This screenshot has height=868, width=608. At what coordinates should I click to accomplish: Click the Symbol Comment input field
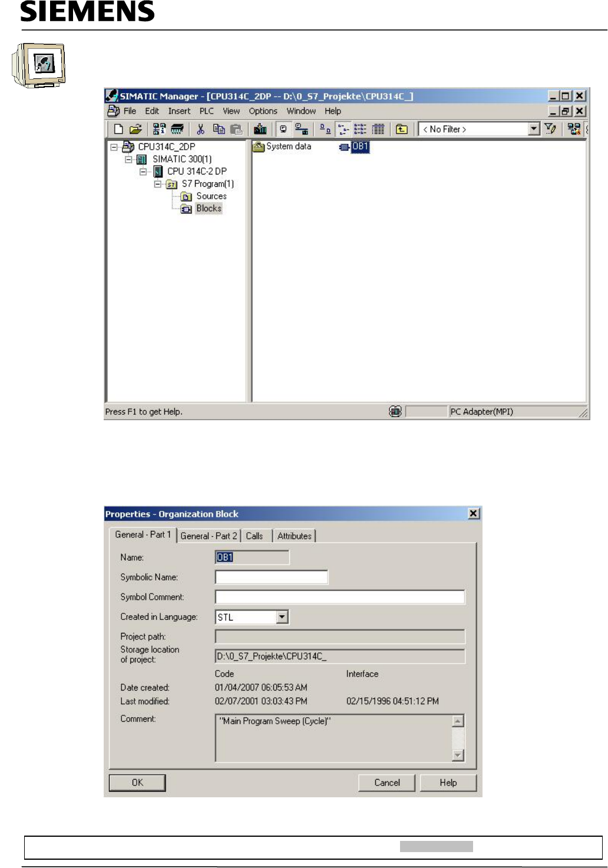(x=340, y=597)
